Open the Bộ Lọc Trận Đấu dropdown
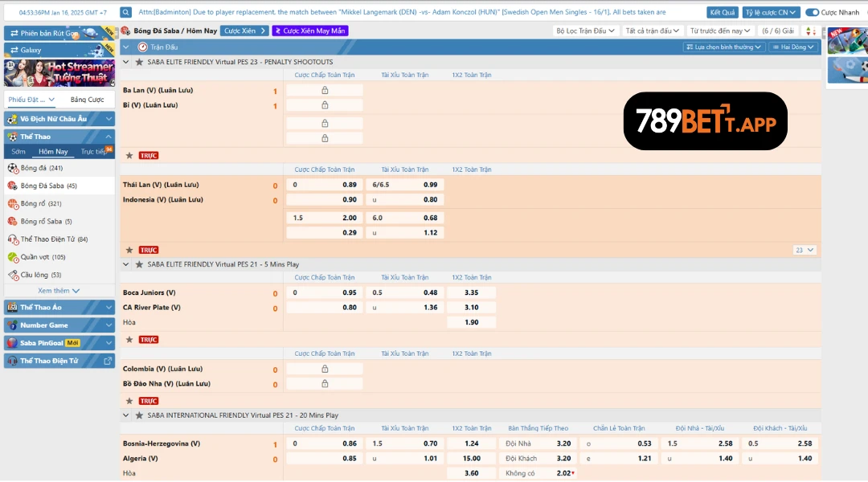 [585, 31]
